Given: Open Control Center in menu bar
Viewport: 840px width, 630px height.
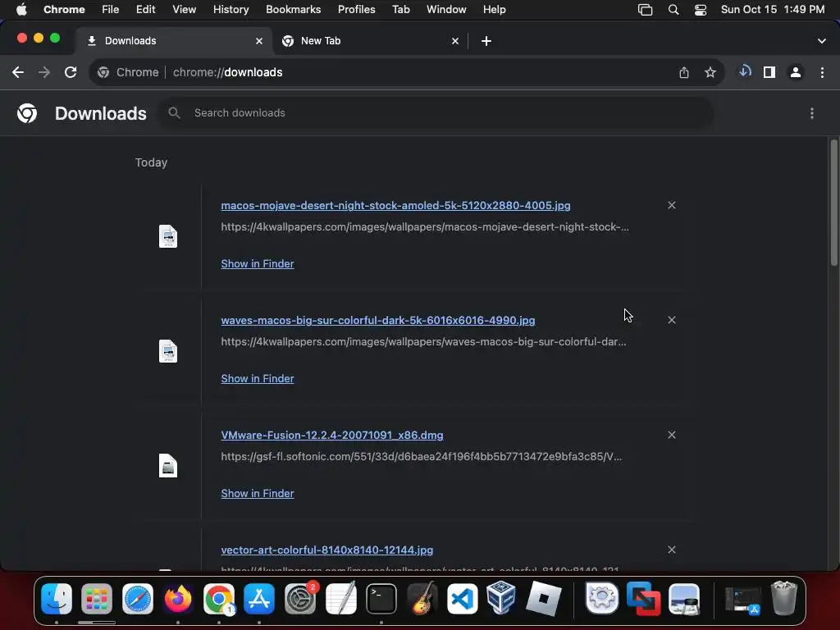Looking at the screenshot, I should click(701, 10).
